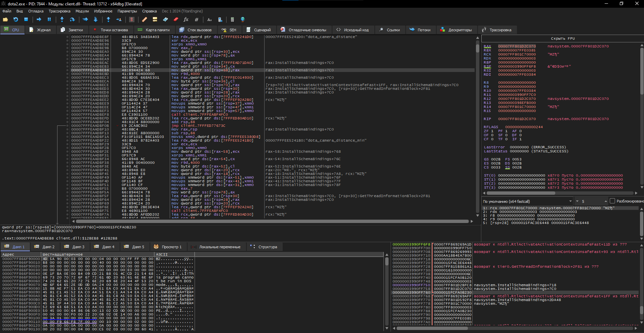Open the Дескрипторы handles tab
This screenshot has height=333, width=644.
pos(456,30)
